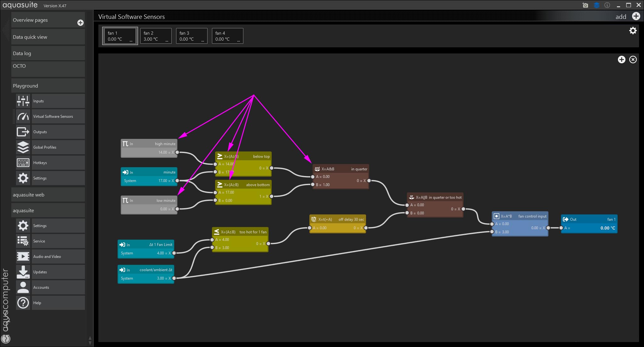
Task: Click the camera screenshot icon in title bar
Action: 585,5
